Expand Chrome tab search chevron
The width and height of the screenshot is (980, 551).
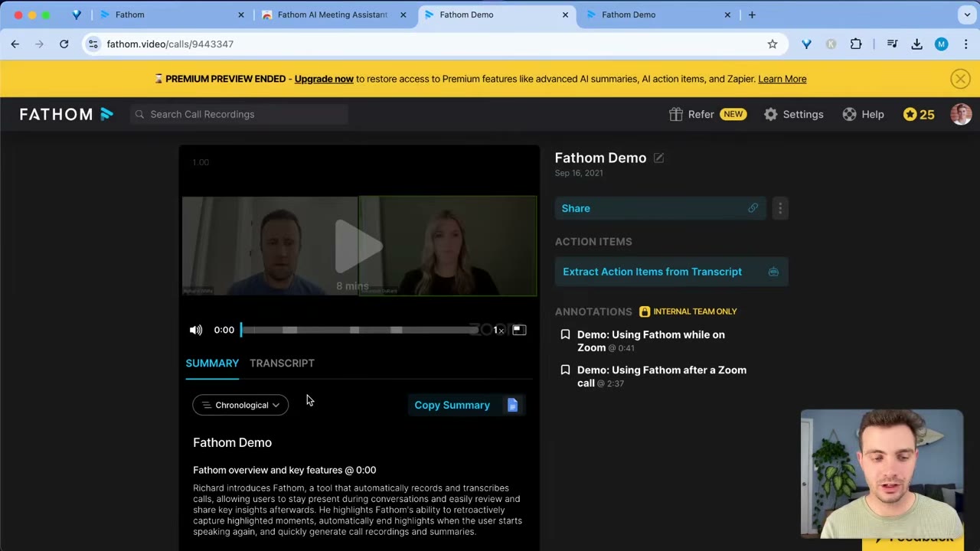967,15
